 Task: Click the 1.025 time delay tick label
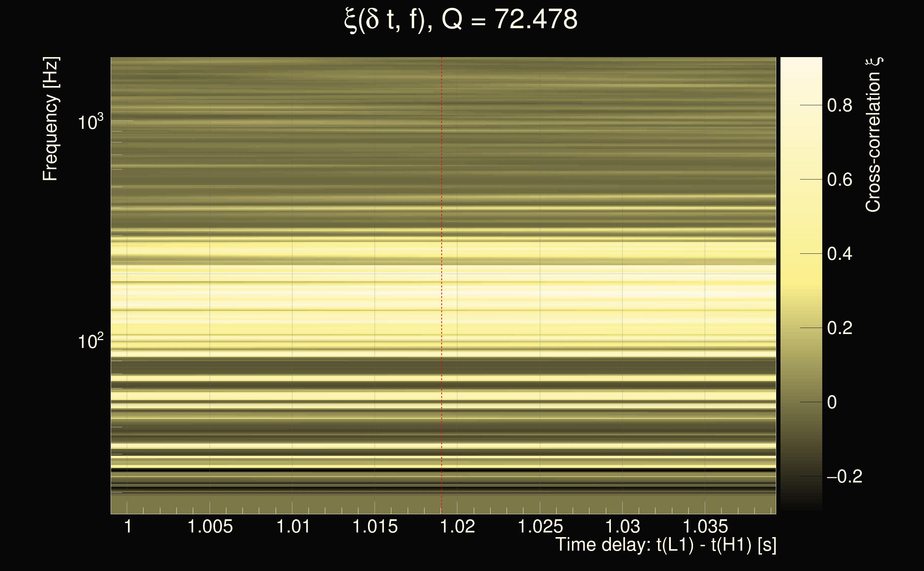(x=540, y=526)
